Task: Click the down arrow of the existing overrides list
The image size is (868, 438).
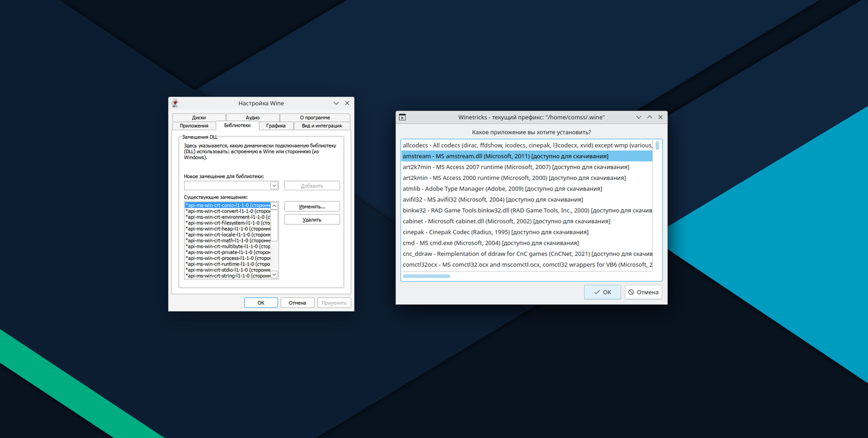Action: [274, 275]
